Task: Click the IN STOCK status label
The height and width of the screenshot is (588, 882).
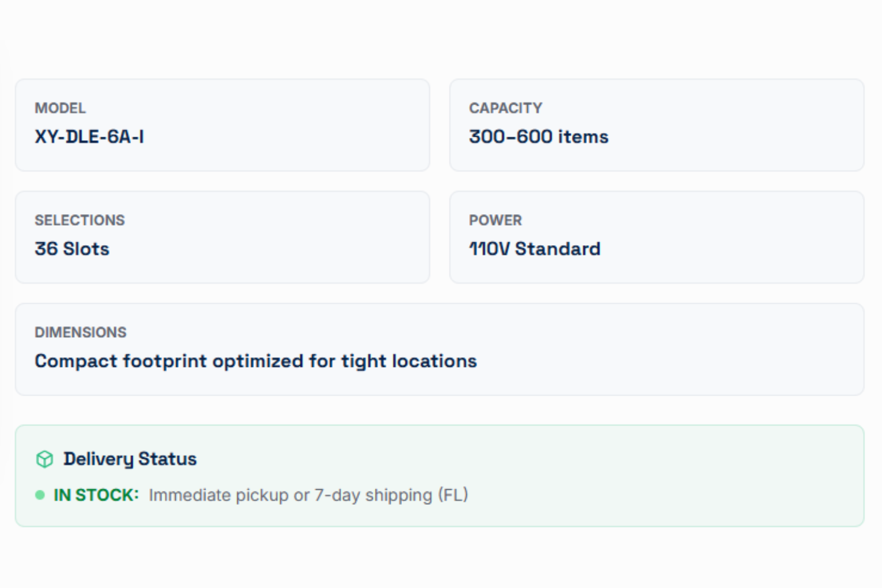Action: coord(96,495)
